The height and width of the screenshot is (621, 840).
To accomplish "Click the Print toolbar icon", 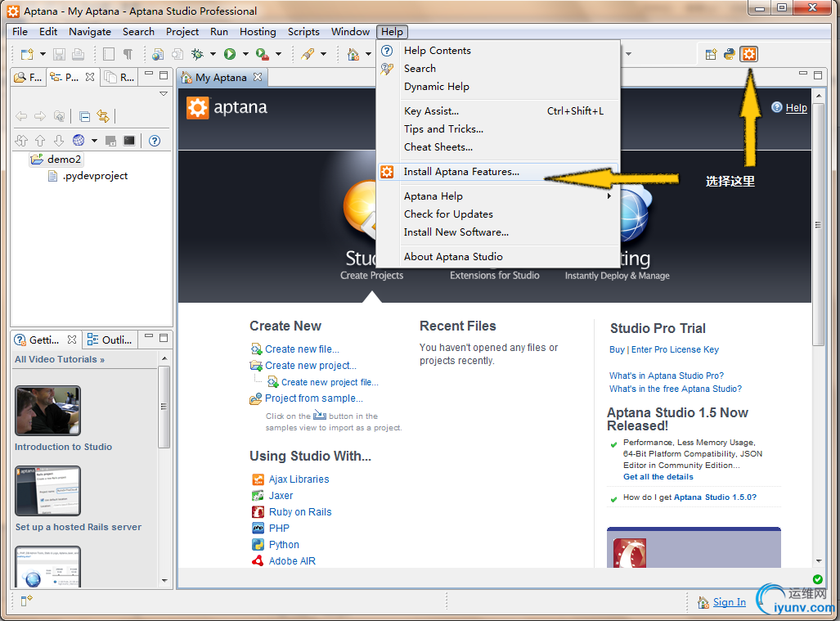I will pos(79,54).
